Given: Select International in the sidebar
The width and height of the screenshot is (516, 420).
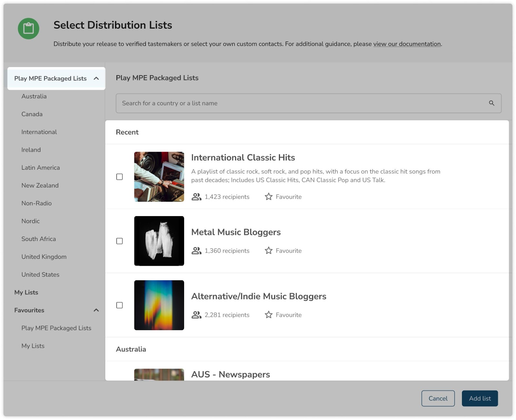Looking at the screenshot, I should pos(39,132).
